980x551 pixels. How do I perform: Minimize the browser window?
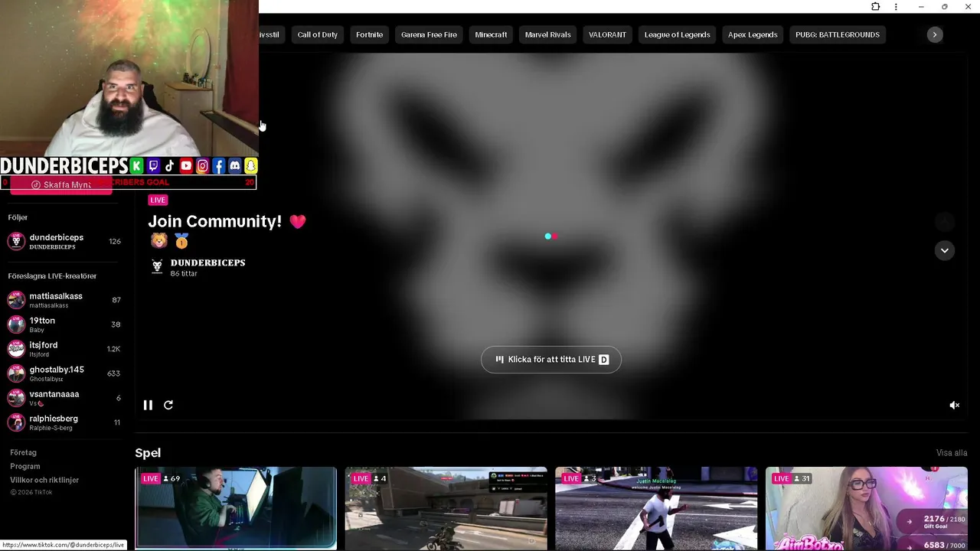(x=921, y=7)
